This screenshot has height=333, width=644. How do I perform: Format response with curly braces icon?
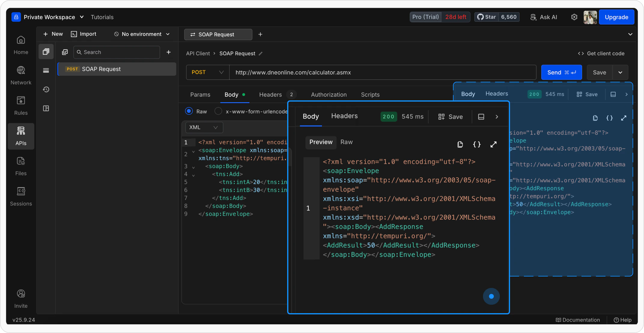tap(477, 145)
